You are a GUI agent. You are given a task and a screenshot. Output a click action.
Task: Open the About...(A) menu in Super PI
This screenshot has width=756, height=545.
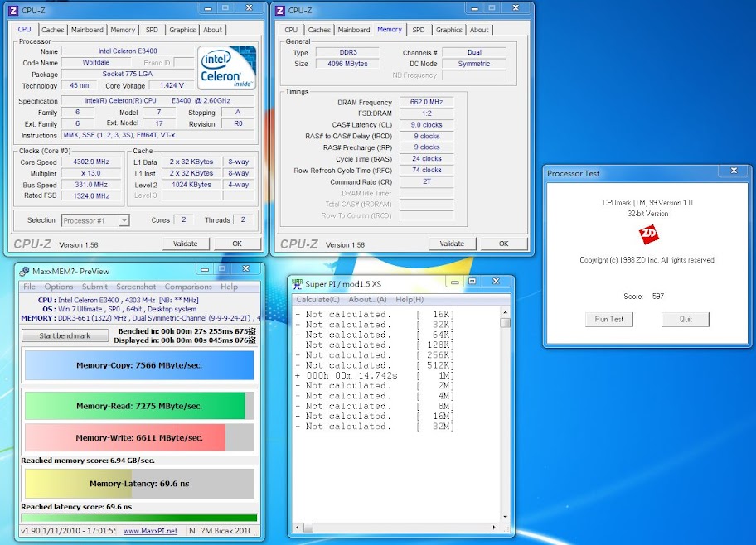click(367, 300)
